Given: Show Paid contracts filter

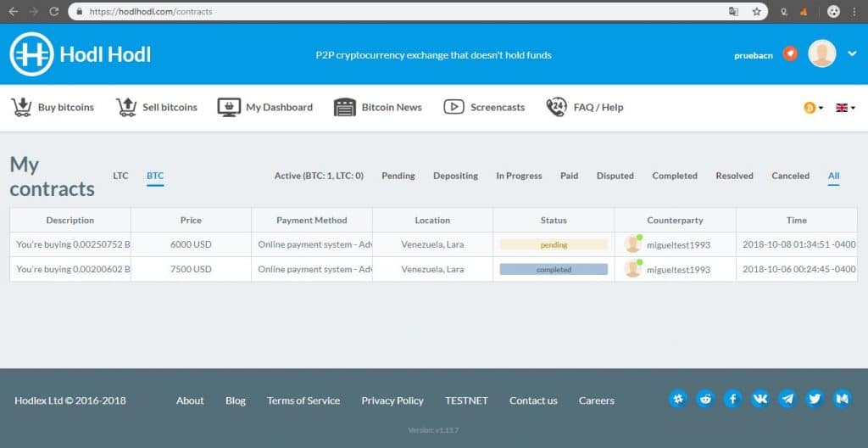Looking at the screenshot, I should coord(569,176).
